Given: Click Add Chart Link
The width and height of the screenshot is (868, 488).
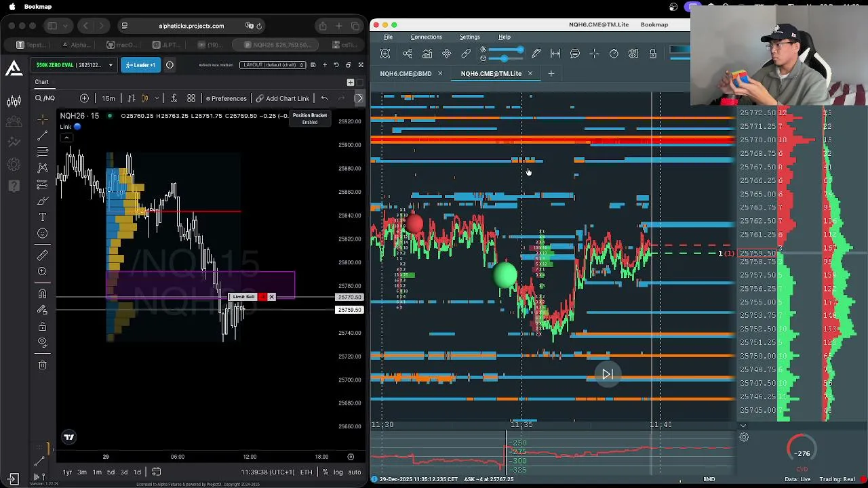Looking at the screenshot, I should (x=283, y=98).
